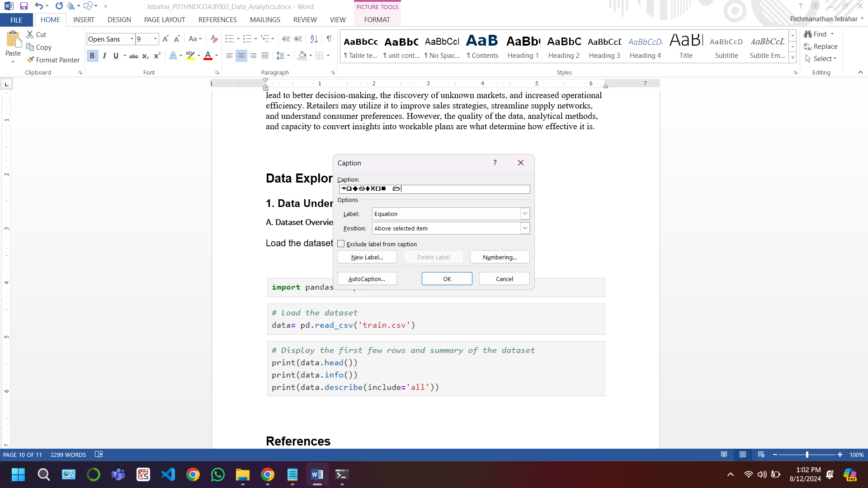Switch to Read Mode in the status bar

pos(724,455)
